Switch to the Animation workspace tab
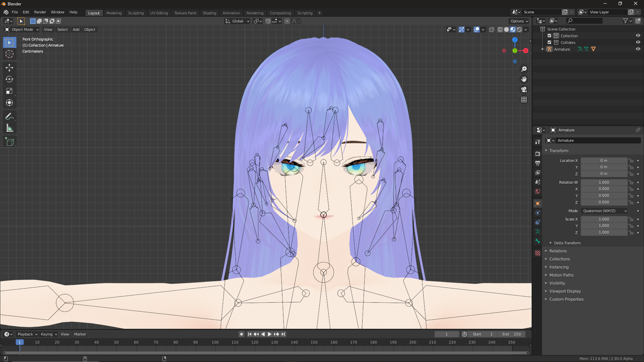The height and width of the screenshot is (362, 644). coord(231,13)
